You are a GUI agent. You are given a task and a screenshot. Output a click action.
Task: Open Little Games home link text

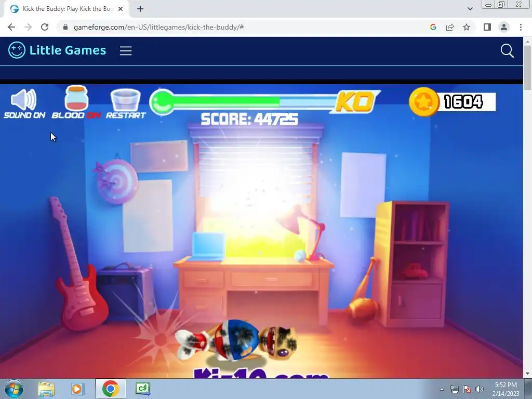[68, 50]
